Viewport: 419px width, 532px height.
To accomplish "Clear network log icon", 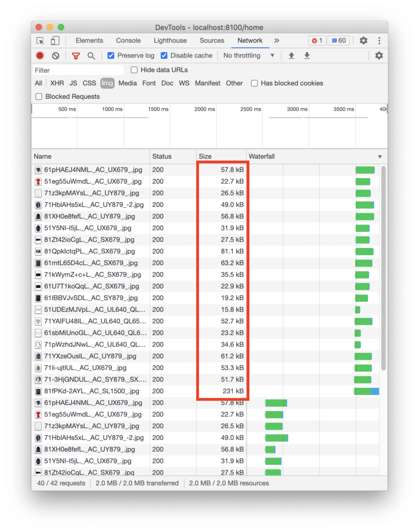I will click(56, 56).
